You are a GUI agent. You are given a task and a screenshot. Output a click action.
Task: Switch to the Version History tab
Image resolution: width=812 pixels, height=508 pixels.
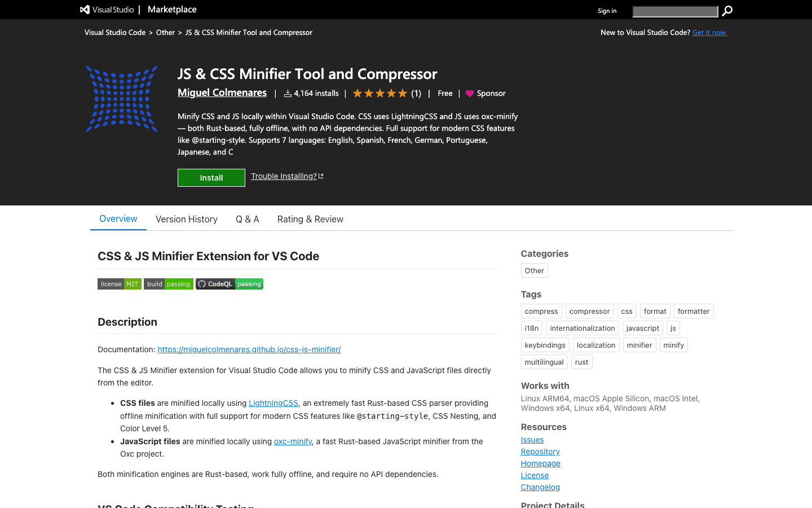pos(187,220)
